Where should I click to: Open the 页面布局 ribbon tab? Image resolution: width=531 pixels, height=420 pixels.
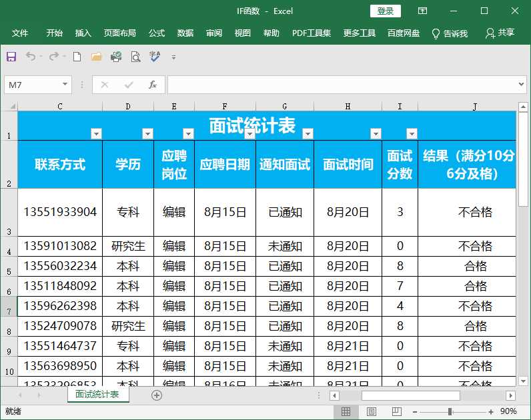click(x=119, y=33)
